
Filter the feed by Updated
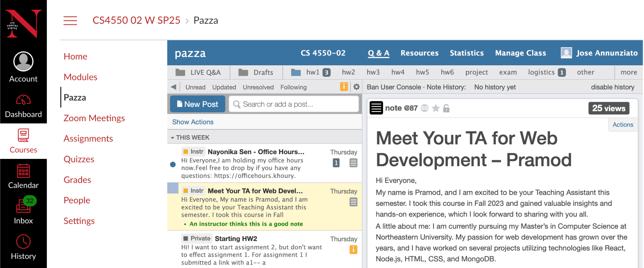point(224,87)
